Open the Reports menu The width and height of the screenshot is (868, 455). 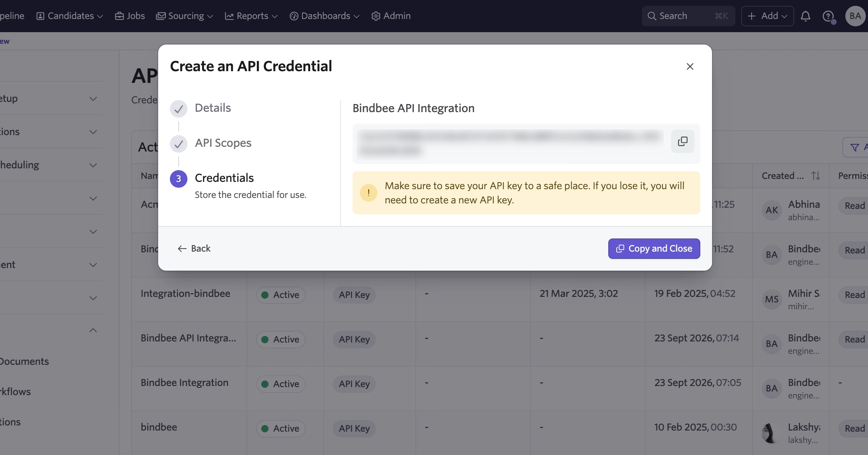tap(251, 16)
